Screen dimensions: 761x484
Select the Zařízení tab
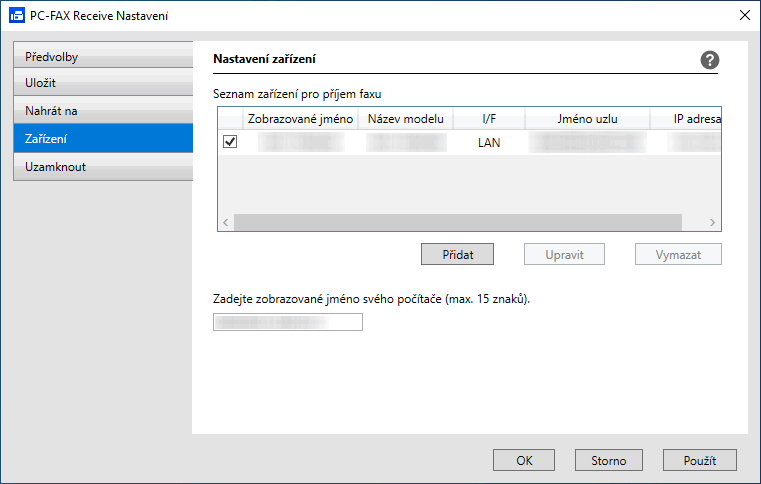(x=103, y=138)
